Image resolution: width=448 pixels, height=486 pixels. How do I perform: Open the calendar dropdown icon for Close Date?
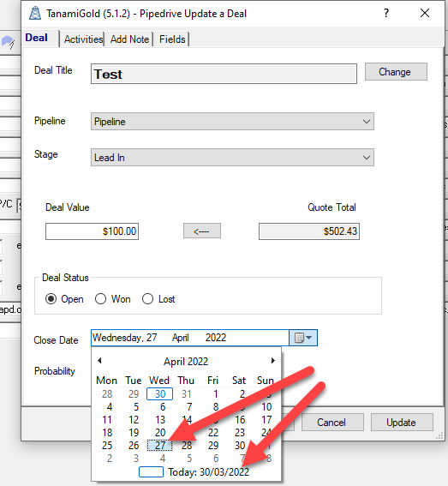click(x=303, y=338)
